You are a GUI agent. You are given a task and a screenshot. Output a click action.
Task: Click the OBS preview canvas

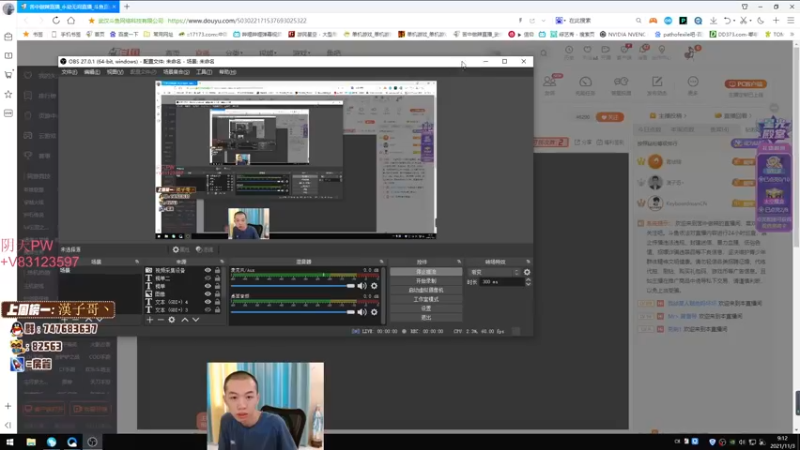[296, 160]
